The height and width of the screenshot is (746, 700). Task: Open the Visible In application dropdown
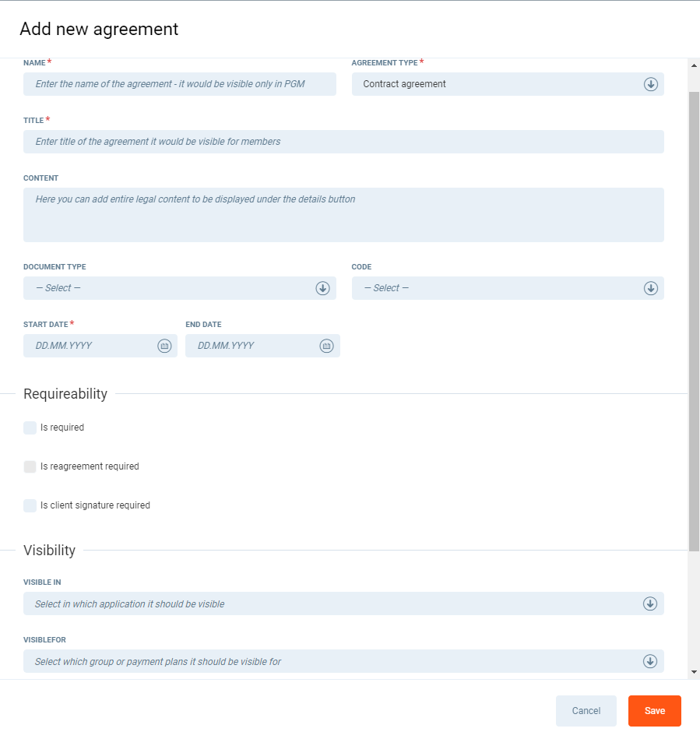click(x=335, y=603)
